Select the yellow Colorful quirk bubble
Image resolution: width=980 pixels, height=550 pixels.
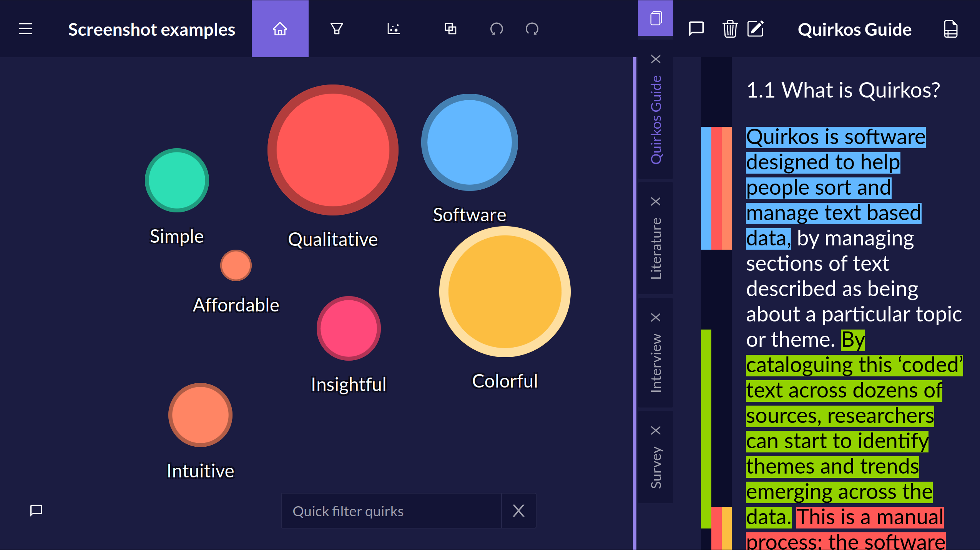505,292
